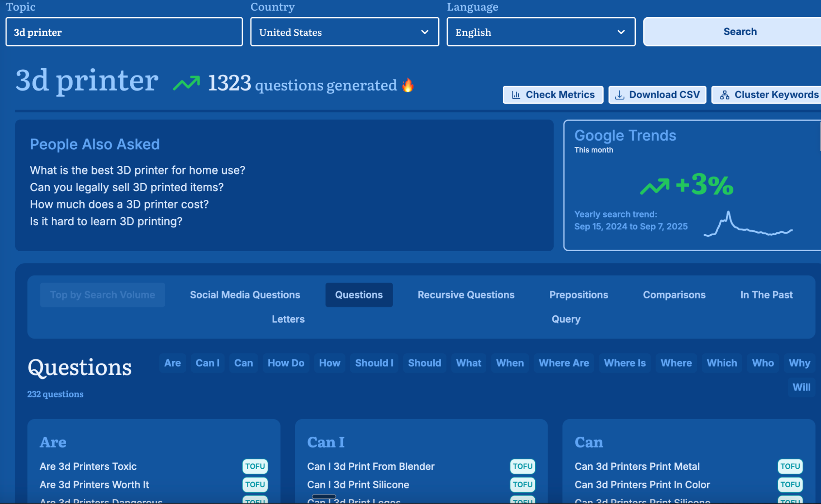Click TOFU badge for Can I 3d Print From Blender
This screenshot has height=504, width=821.
[522, 466]
